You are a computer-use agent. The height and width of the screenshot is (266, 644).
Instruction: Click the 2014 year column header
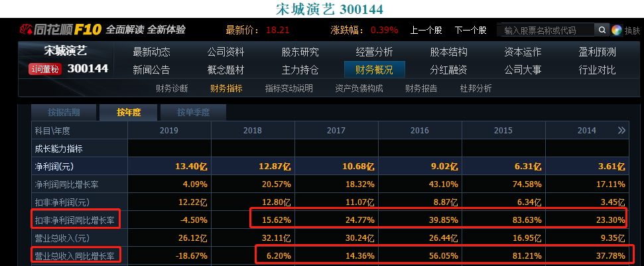click(586, 131)
